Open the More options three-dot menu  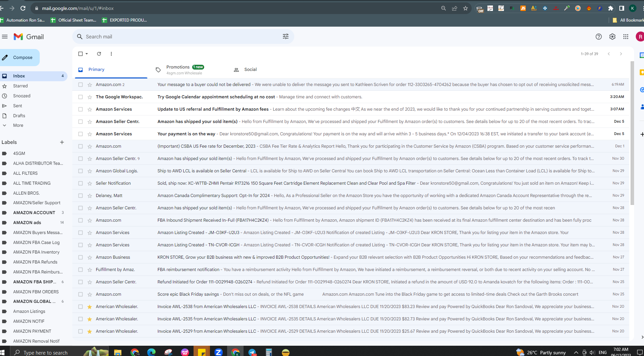click(111, 54)
